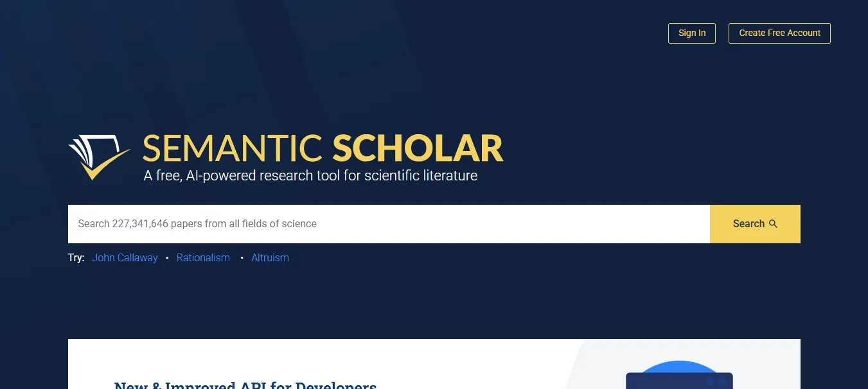The width and height of the screenshot is (868, 389).
Task: Click the SEMANTIC SCHOLAR wordmark
Action: pyautogui.click(x=323, y=148)
